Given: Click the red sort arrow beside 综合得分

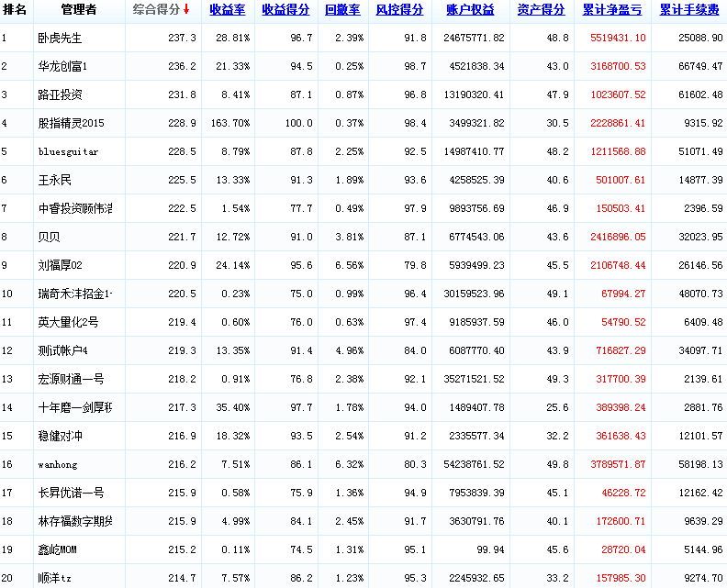Looking at the screenshot, I should (186, 9).
